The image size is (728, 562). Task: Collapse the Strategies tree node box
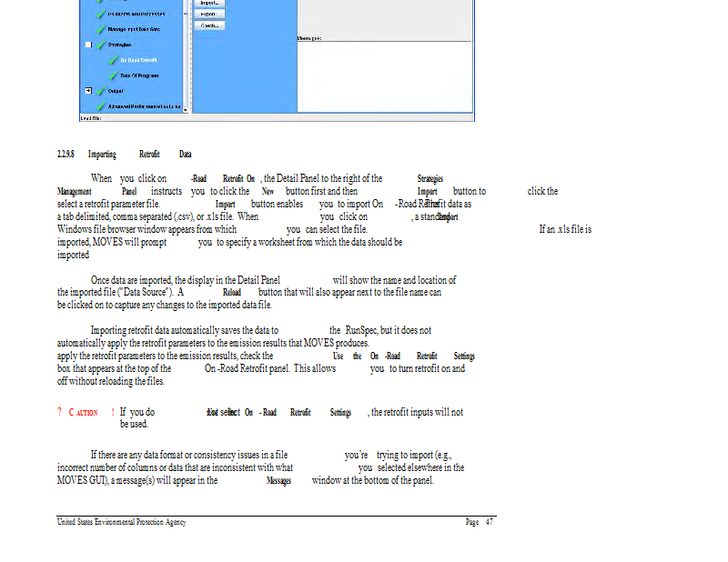pos(88,45)
